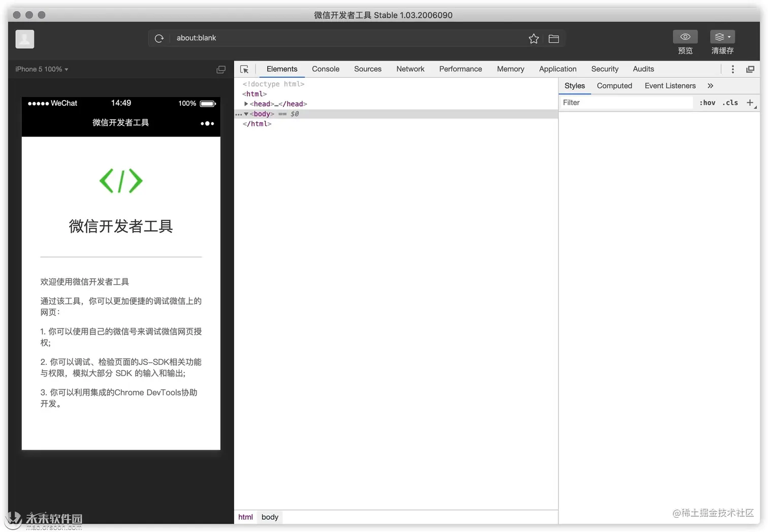Open DevTools three-dot menu
This screenshot has width=768, height=532.
[732, 69]
